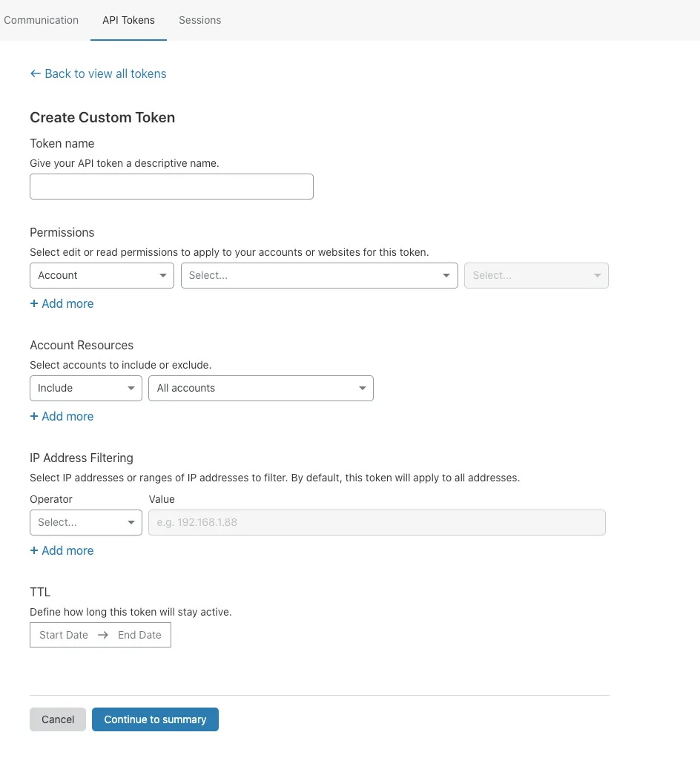Viewport: 700px width, 758px height.
Task: Click the Cancel button
Action: coord(57,719)
